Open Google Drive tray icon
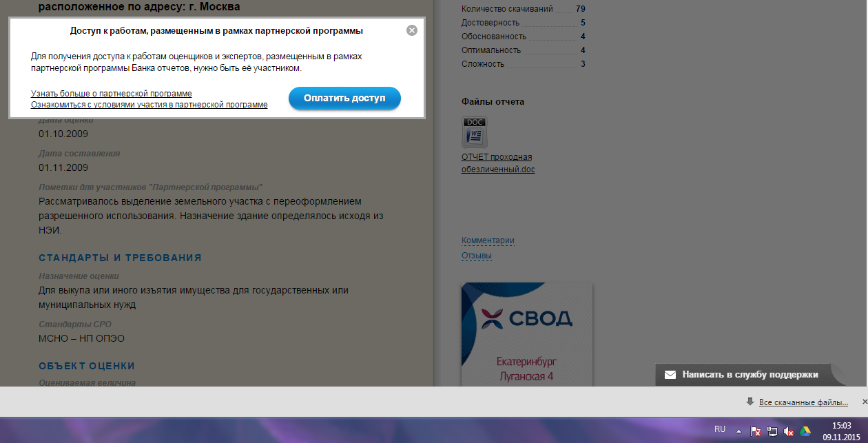Image resolution: width=868 pixels, height=443 pixels. 805,431
